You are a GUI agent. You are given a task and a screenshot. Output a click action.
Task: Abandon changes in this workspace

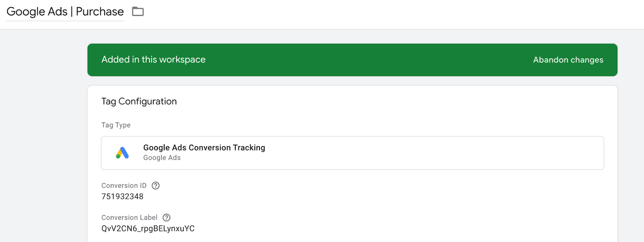568,60
